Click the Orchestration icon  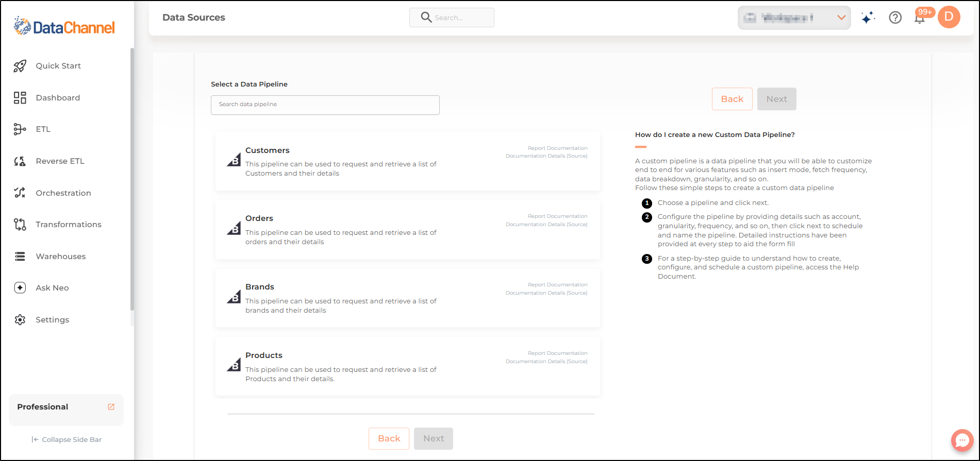[20, 193]
